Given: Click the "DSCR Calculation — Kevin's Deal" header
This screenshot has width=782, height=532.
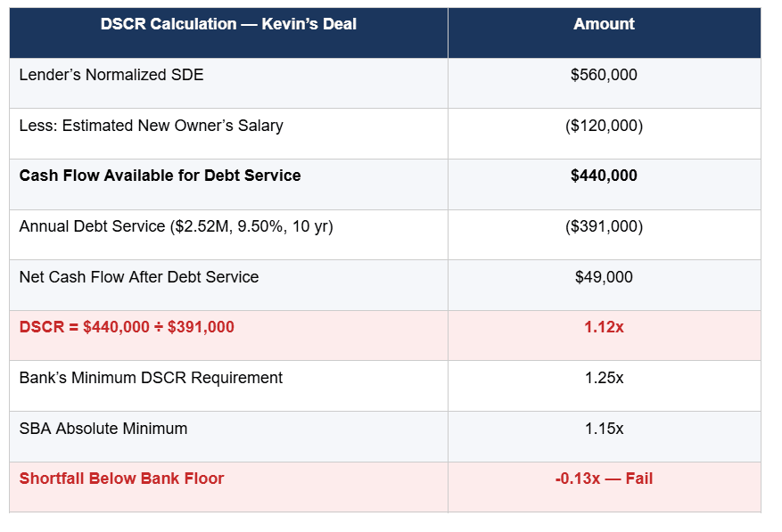Looking at the screenshot, I should 228,24.
